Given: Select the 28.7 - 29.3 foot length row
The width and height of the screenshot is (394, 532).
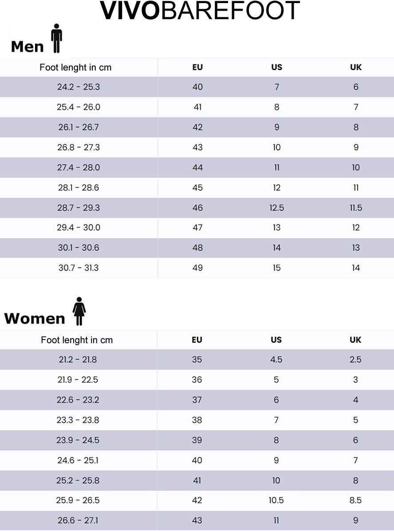Looking at the screenshot, I should pyautogui.click(x=79, y=207).
